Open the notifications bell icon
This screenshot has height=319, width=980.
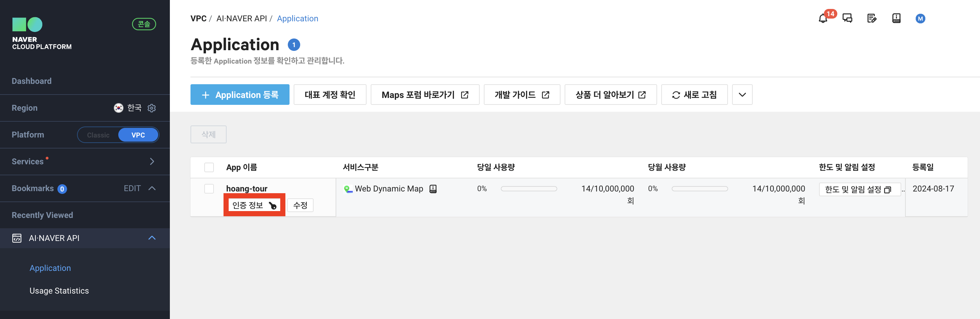pyautogui.click(x=823, y=18)
